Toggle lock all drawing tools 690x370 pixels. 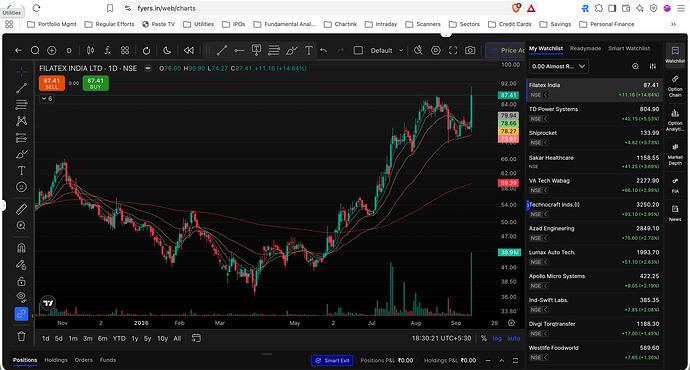coord(21,281)
